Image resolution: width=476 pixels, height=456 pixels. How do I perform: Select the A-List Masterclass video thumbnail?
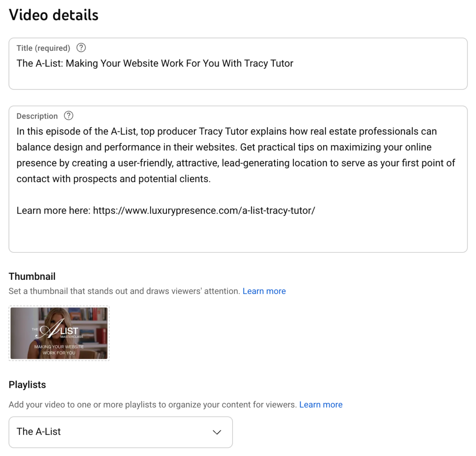59,333
